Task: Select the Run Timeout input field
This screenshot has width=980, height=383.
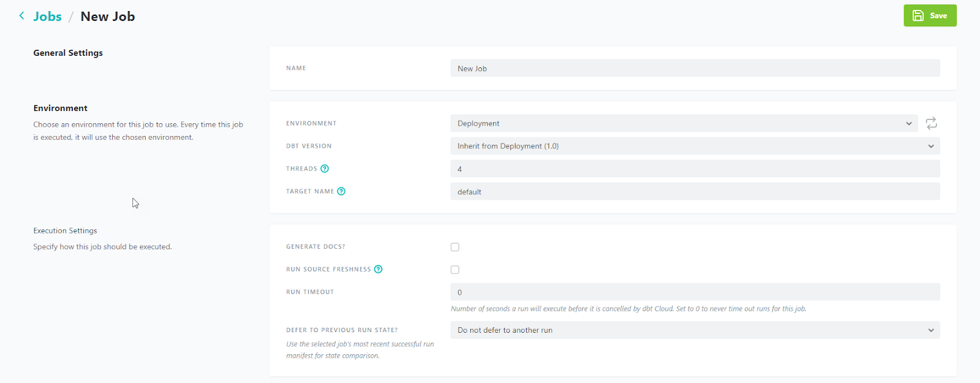Action: click(695, 292)
